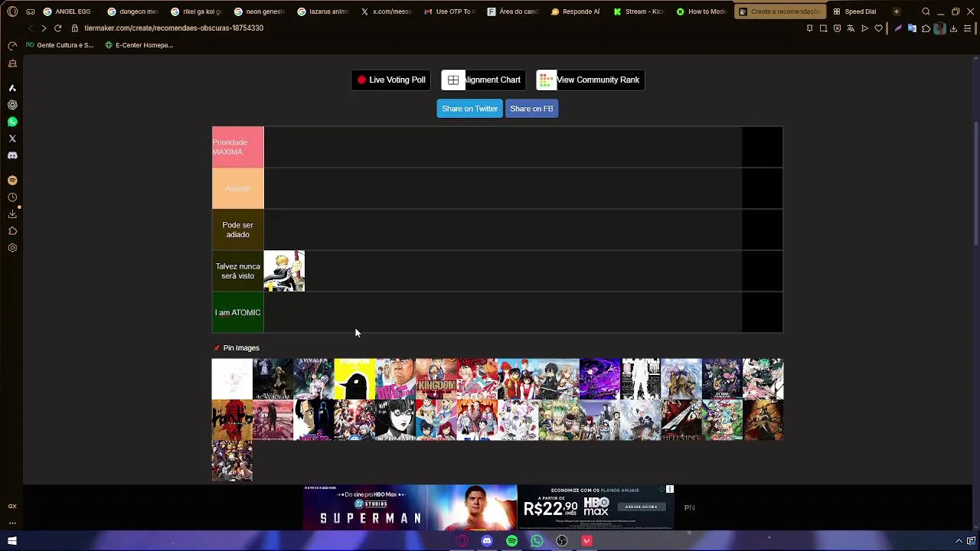Select the Pode ser adiado tier label

pyautogui.click(x=237, y=230)
